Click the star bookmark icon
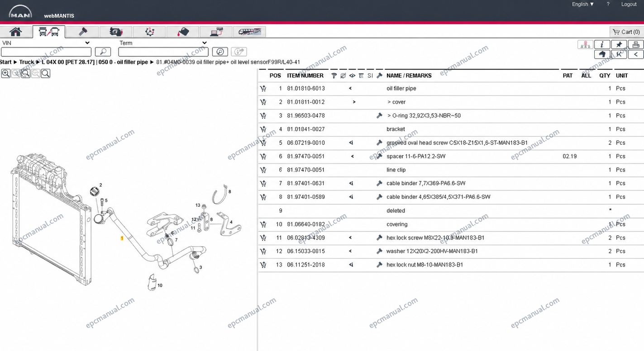644x351 pixels. (619, 44)
